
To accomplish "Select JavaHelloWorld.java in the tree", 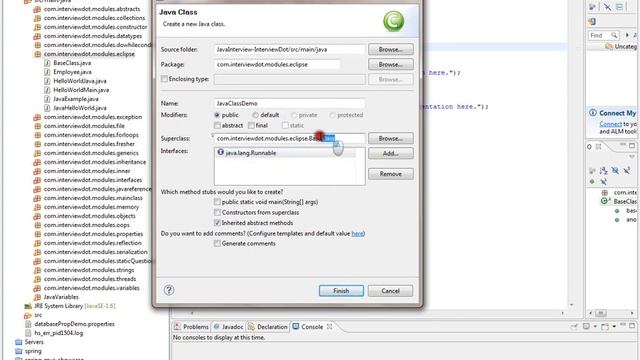I will tap(80, 108).
